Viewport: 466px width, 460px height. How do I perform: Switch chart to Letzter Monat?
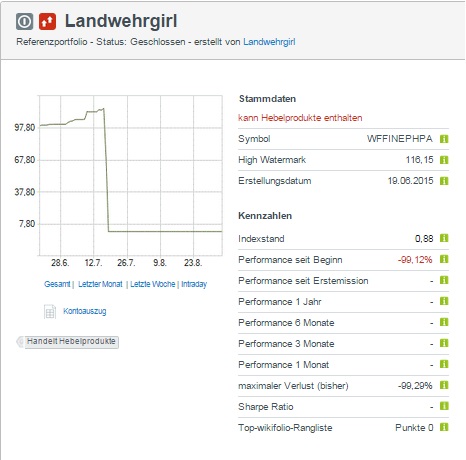tap(100, 284)
